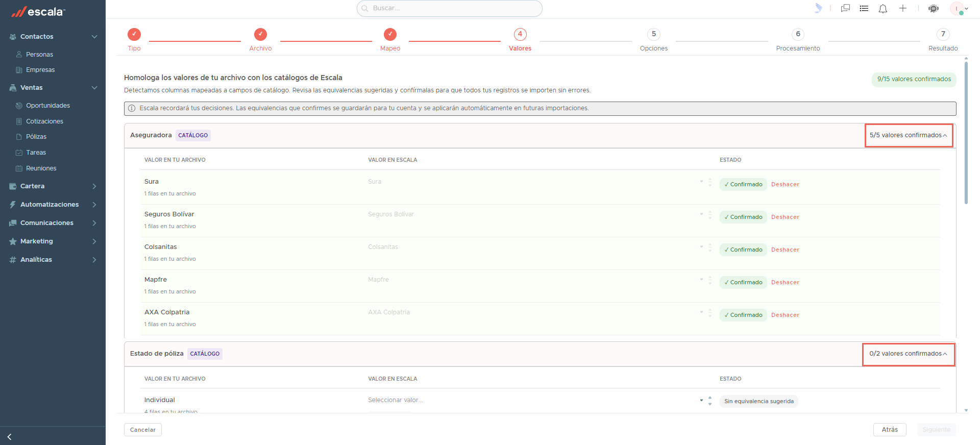Viewport: 980px width, 445px height.
Task: Click the Oportunidades icon
Action: click(19, 106)
